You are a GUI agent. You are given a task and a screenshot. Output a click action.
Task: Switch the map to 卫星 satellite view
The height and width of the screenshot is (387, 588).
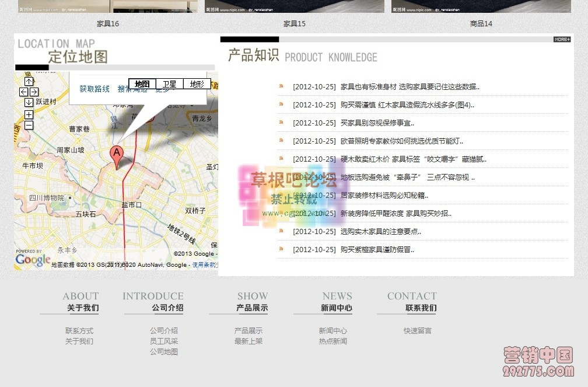coord(169,83)
